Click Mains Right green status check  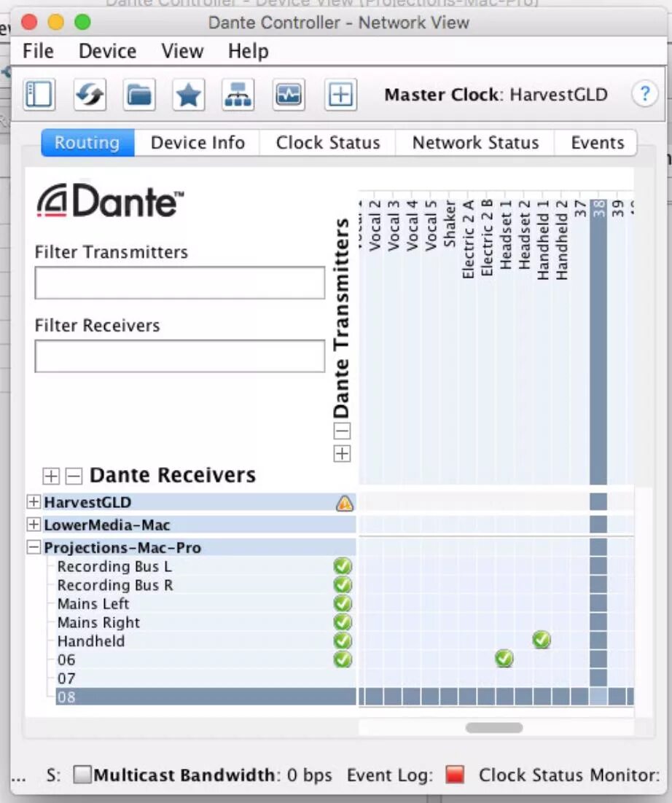(x=343, y=622)
